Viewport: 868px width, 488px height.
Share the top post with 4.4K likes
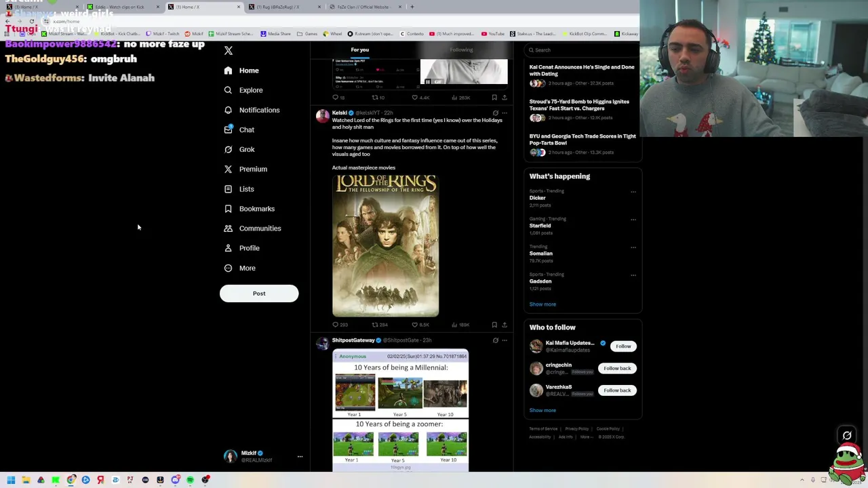pos(504,98)
